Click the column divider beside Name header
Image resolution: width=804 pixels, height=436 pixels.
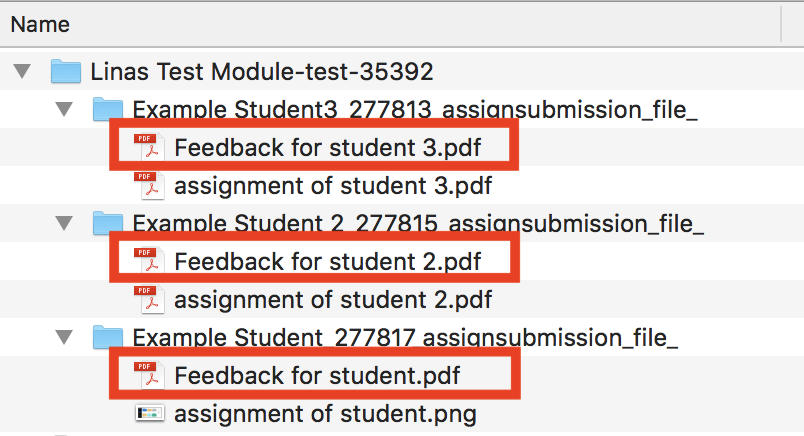781,24
